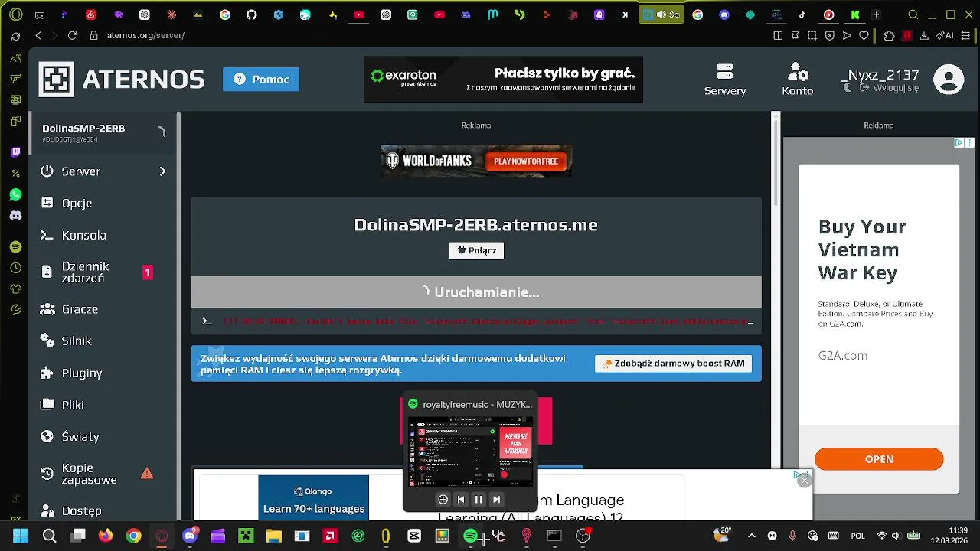Image resolution: width=980 pixels, height=551 pixels.
Task: Open the AI assistant button in browser toolbar
Action: [946, 35]
